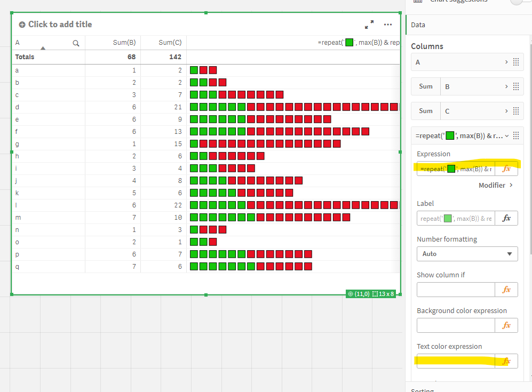Click inside the Label input field
The width and height of the screenshot is (532, 392).
tap(455, 218)
